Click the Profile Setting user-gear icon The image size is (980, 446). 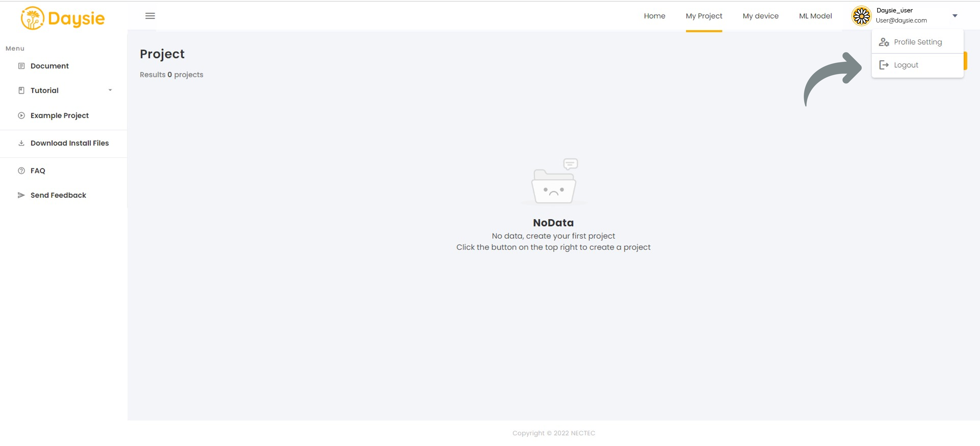pyautogui.click(x=884, y=42)
